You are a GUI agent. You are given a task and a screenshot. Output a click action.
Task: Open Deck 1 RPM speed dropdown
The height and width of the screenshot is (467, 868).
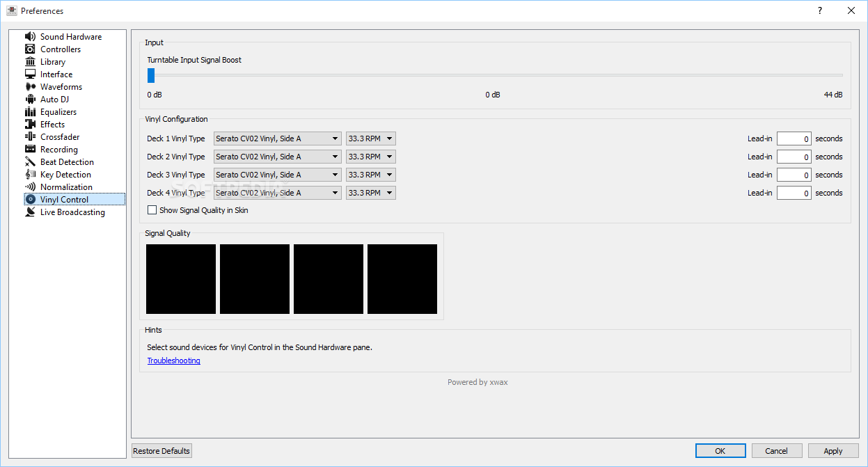(371, 138)
